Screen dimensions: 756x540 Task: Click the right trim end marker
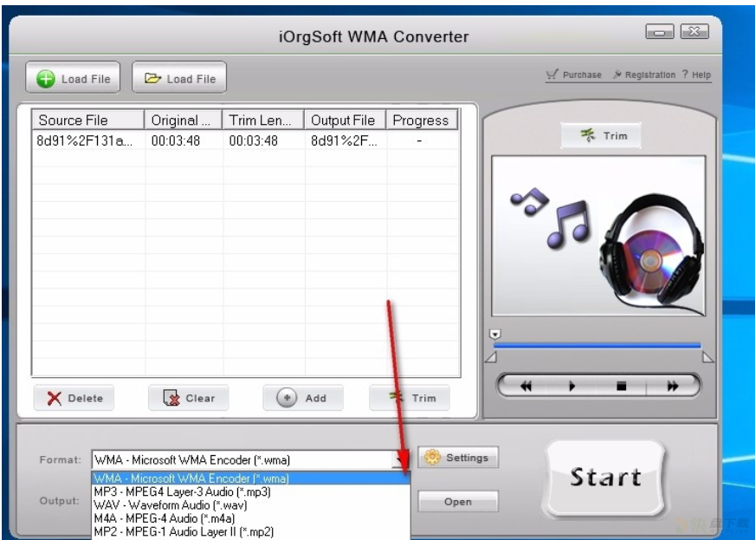point(708,357)
